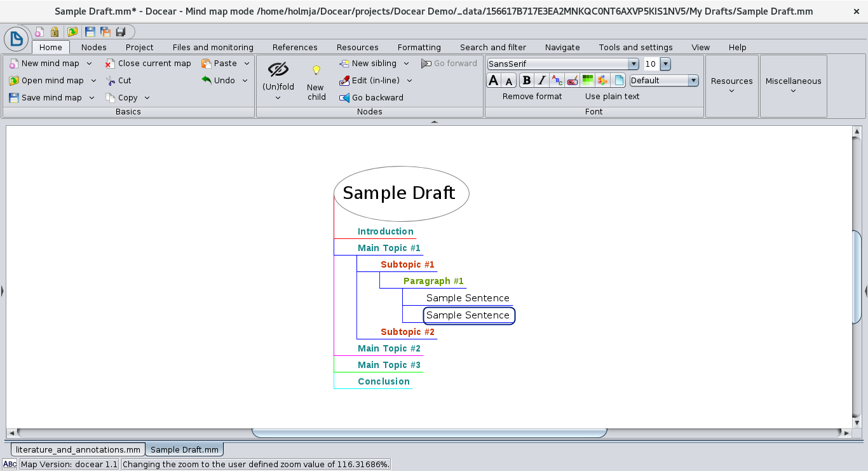Switch to the References ribbon tab
This screenshot has width=868, height=471.
click(x=295, y=47)
